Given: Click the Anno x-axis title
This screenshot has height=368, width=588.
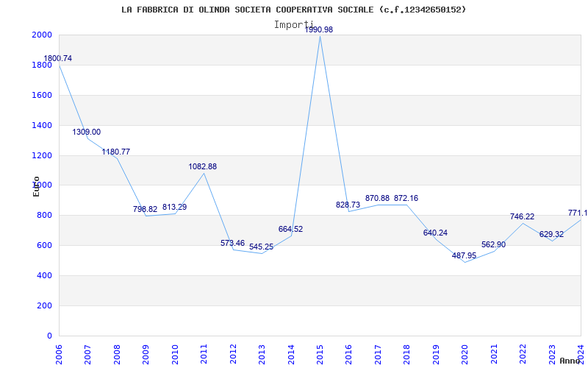Looking at the screenshot, I should pyautogui.click(x=570, y=361).
